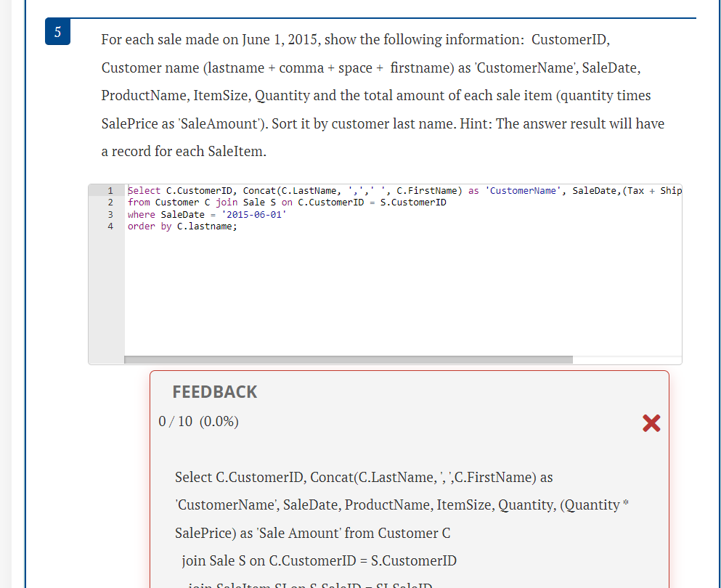Click line number 2 in the code gutter
The width and height of the screenshot is (721, 588).
[x=110, y=203]
